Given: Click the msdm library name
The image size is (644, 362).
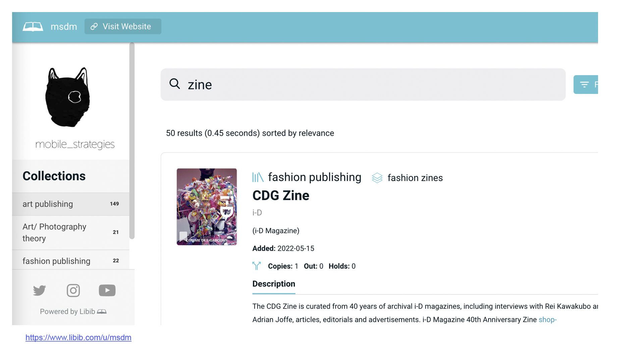Looking at the screenshot, I should point(64,26).
